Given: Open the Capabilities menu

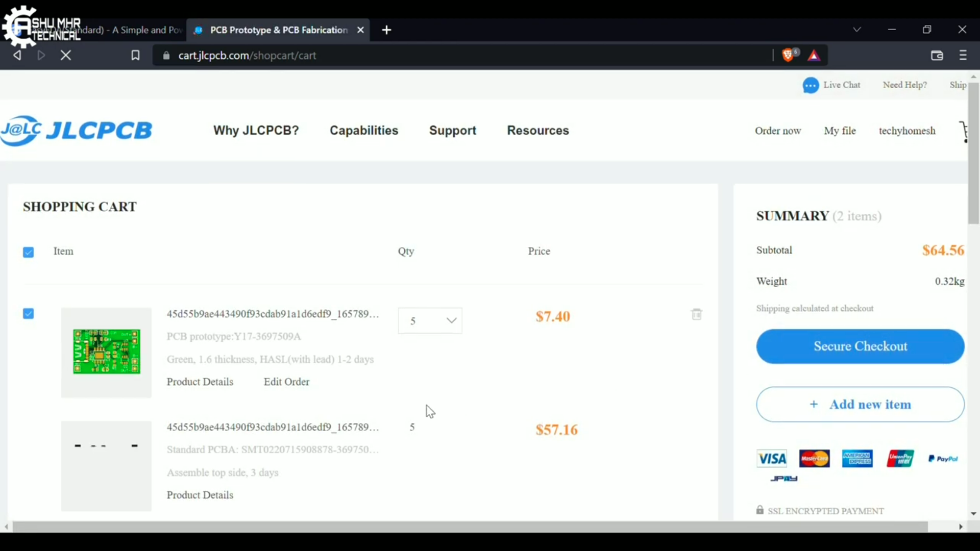Looking at the screenshot, I should tap(364, 131).
